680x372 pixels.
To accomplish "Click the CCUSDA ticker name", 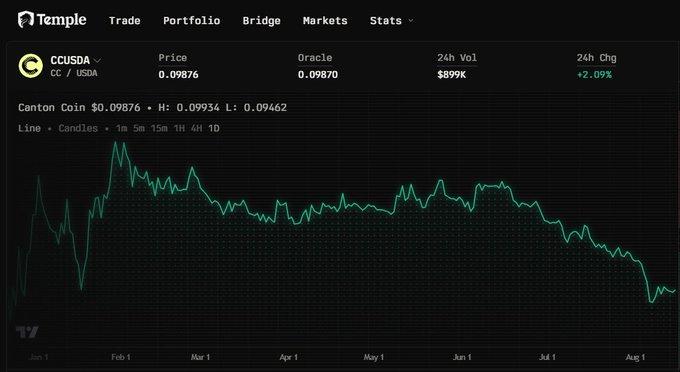I will pos(70,60).
